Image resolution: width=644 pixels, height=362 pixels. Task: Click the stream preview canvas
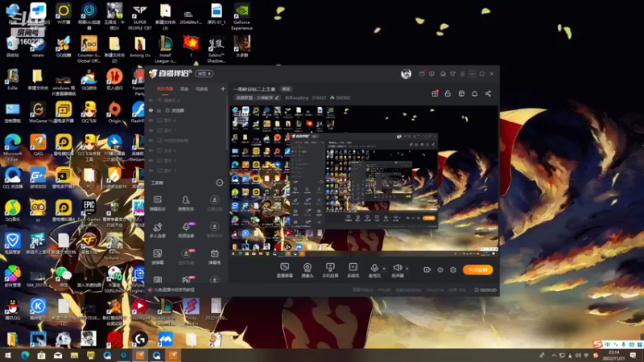coord(365,181)
